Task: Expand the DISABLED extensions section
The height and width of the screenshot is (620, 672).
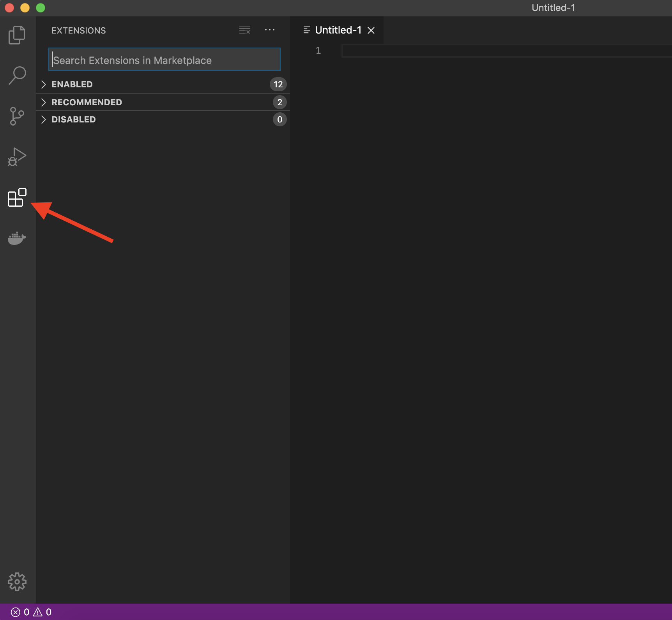Action: [73, 119]
